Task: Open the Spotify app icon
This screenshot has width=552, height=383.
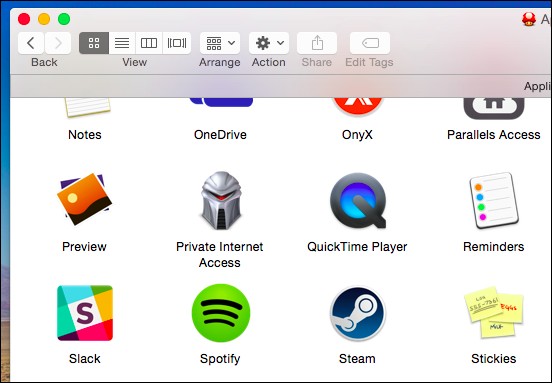Action: [x=221, y=313]
